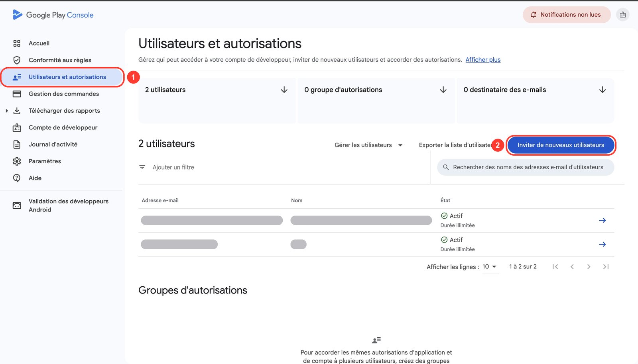Go to next page of users

click(589, 267)
